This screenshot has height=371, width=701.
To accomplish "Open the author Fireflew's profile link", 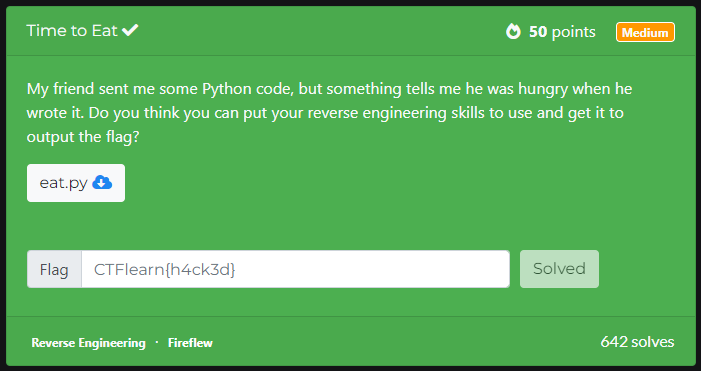I will point(190,343).
